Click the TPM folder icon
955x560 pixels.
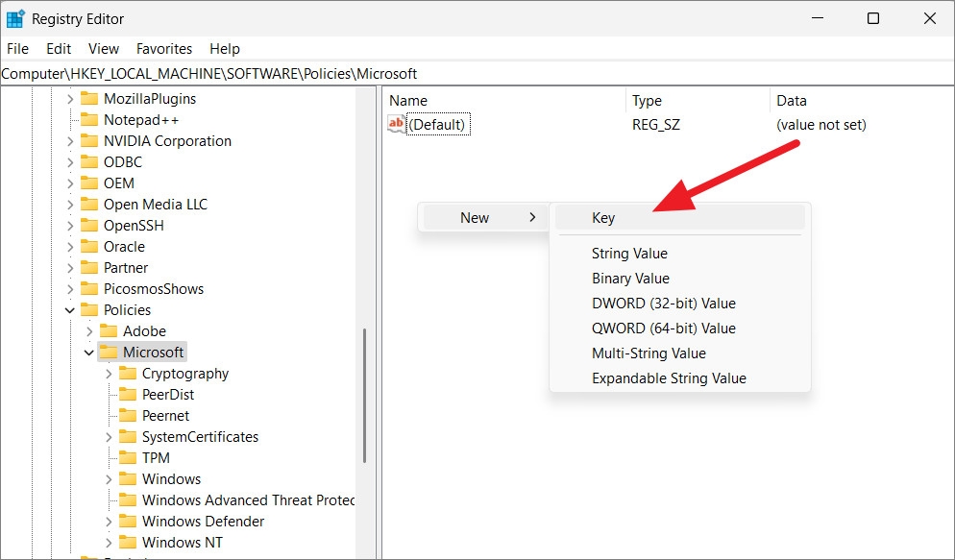[x=129, y=457]
